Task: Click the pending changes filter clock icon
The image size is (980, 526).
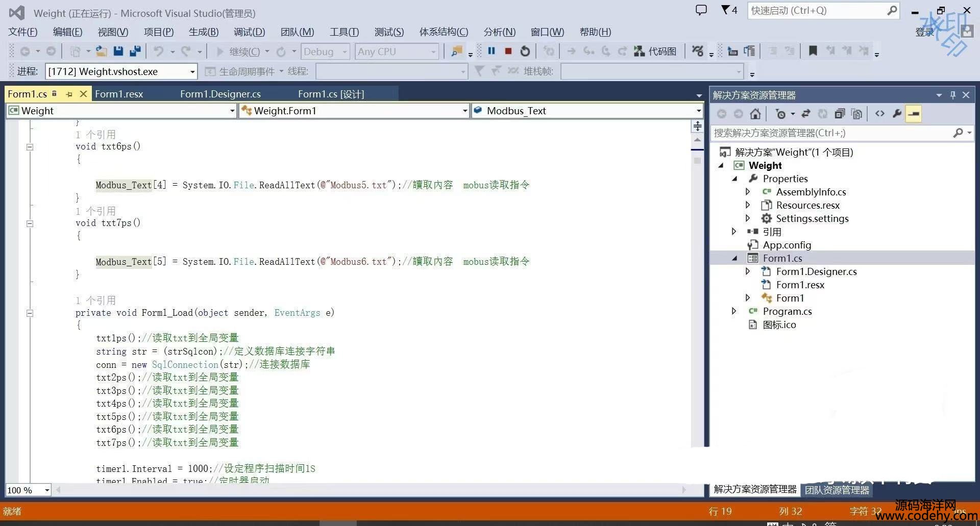Action: pos(780,114)
